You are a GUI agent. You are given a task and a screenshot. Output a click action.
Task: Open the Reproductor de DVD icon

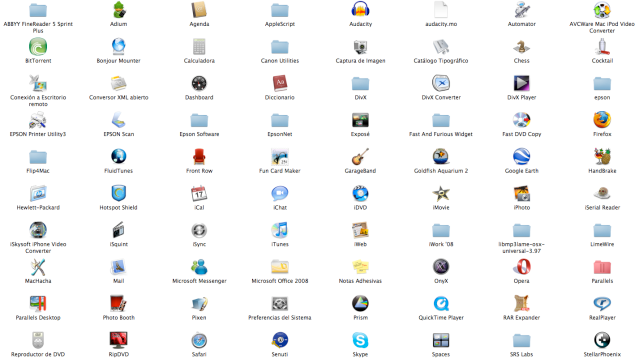(x=38, y=340)
